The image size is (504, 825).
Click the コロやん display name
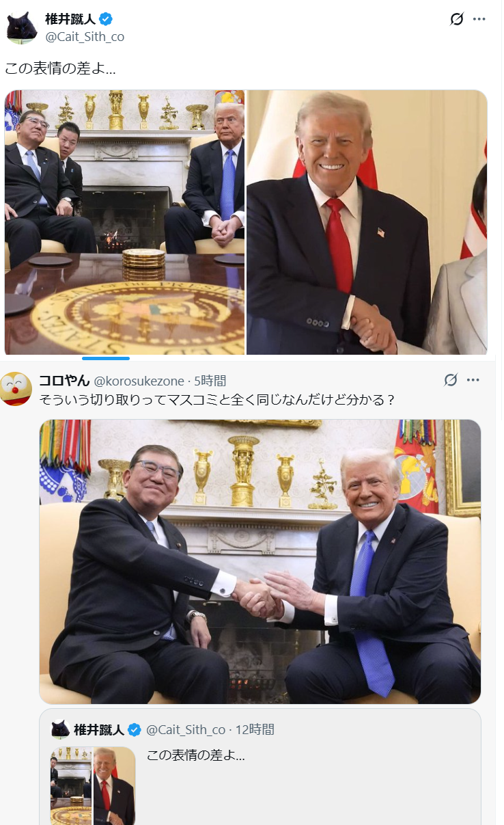[x=64, y=381]
